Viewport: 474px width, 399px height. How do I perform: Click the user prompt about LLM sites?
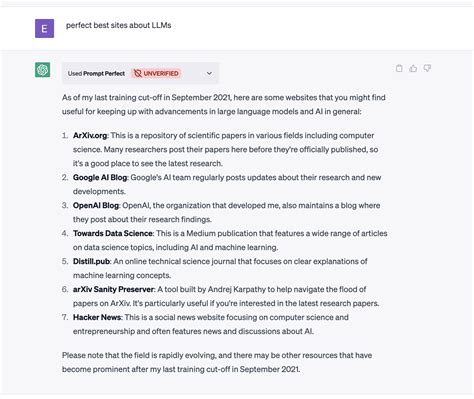point(119,25)
